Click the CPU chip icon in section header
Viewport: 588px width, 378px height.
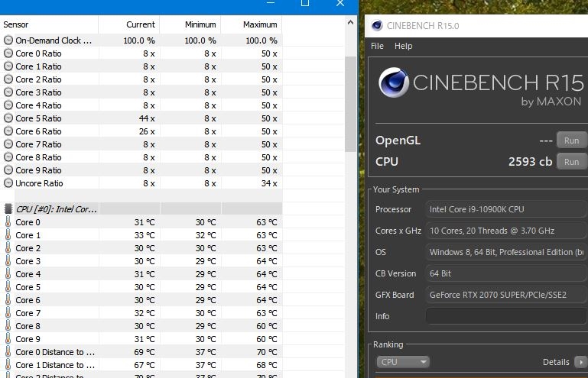click(x=8, y=208)
